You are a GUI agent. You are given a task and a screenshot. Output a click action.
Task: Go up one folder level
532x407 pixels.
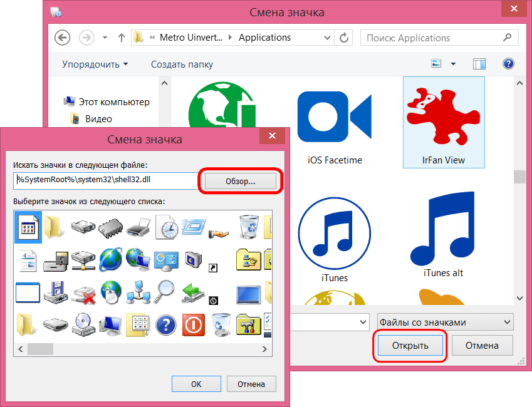pos(121,38)
